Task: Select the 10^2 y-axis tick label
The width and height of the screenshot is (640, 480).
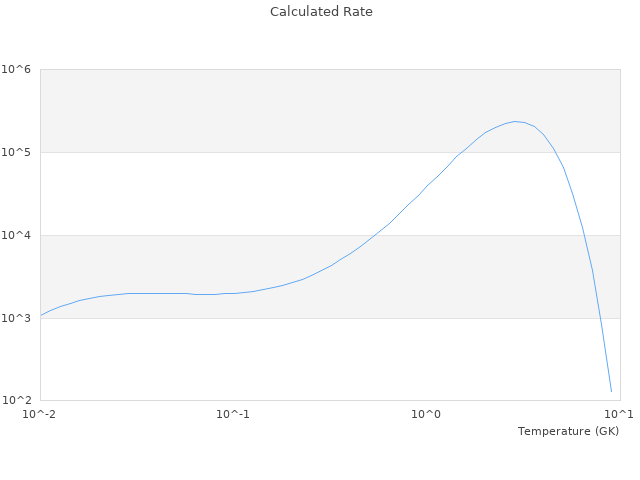Action: click(16, 401)
